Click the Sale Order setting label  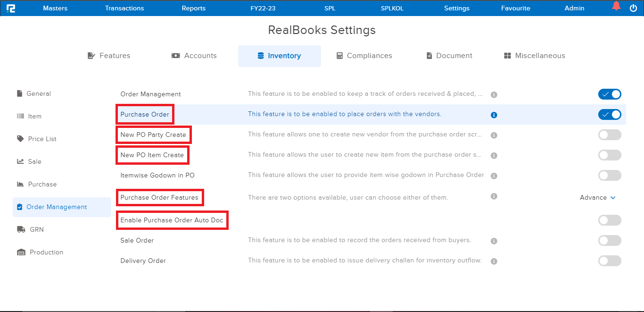(136, 240)
